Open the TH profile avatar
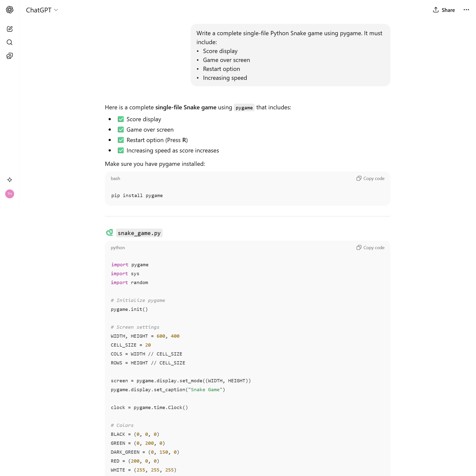 (10, 194)
